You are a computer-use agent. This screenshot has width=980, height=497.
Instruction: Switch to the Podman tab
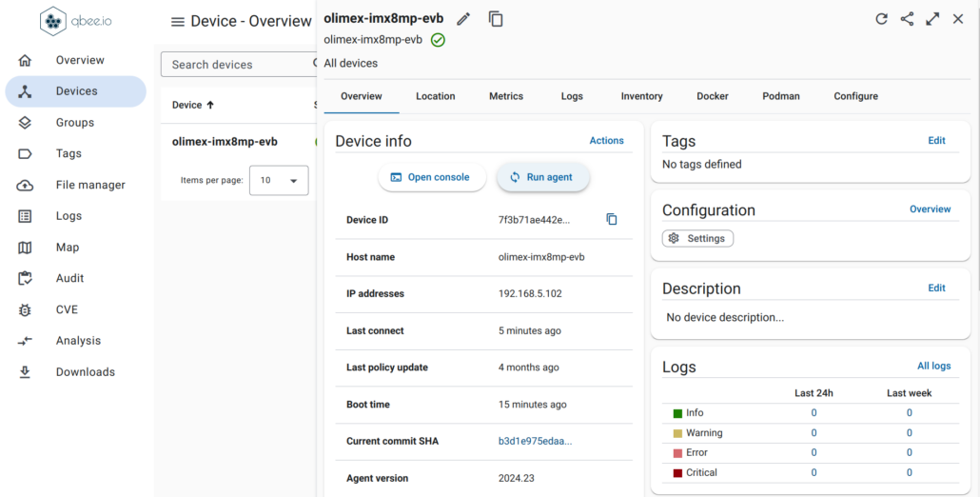(781, 96)
